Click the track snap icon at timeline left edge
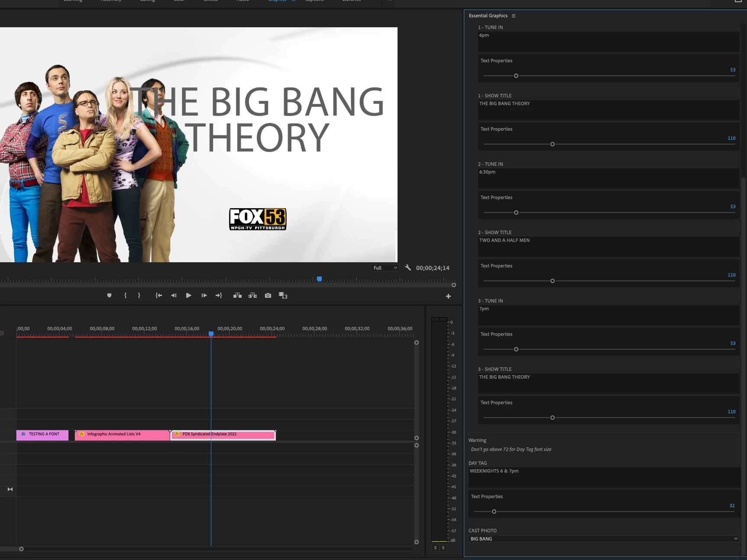 click(x=10, y=489)
